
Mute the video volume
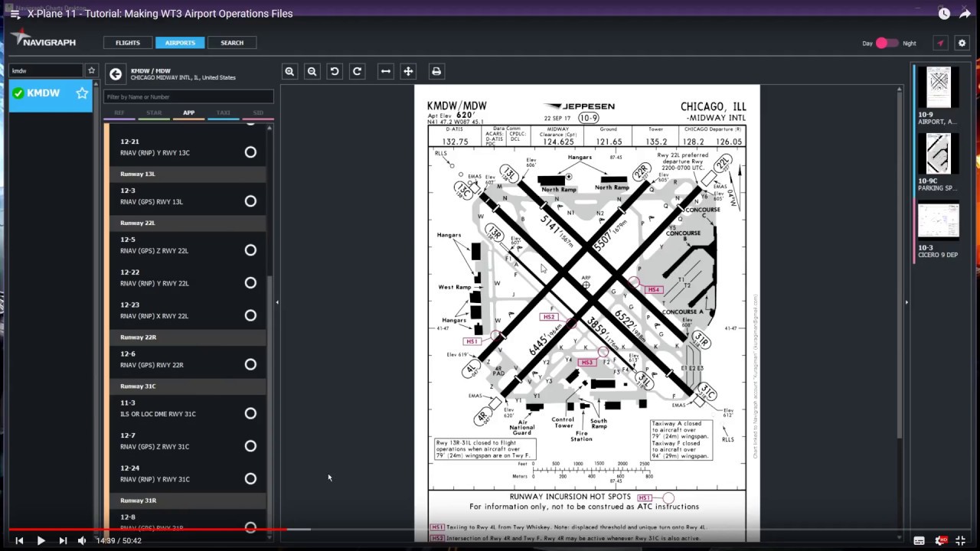[x=82, y=540]
